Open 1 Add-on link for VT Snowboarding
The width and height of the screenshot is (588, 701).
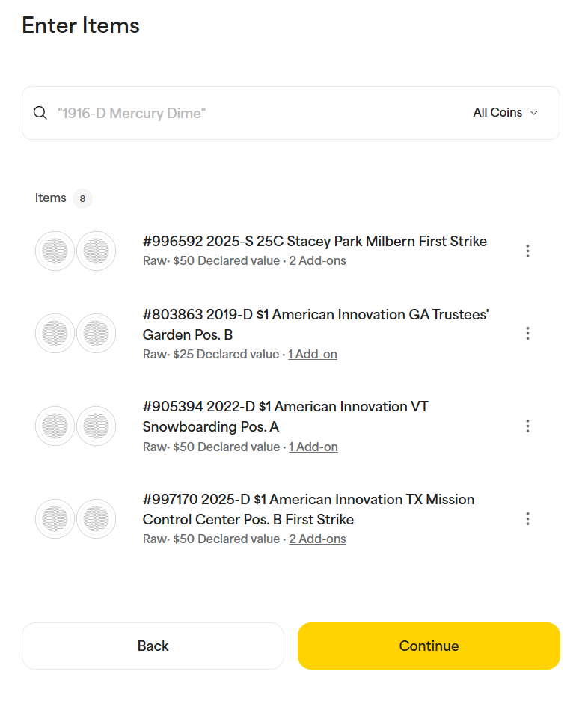313,447
